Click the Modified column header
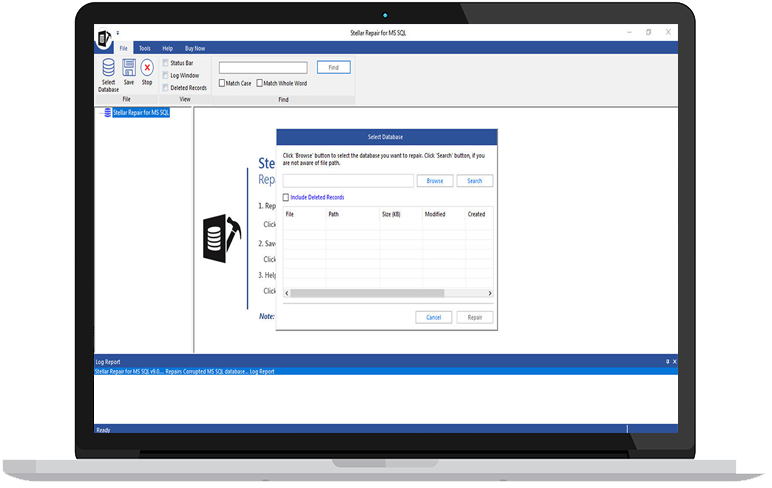 [x=444, y=214]
